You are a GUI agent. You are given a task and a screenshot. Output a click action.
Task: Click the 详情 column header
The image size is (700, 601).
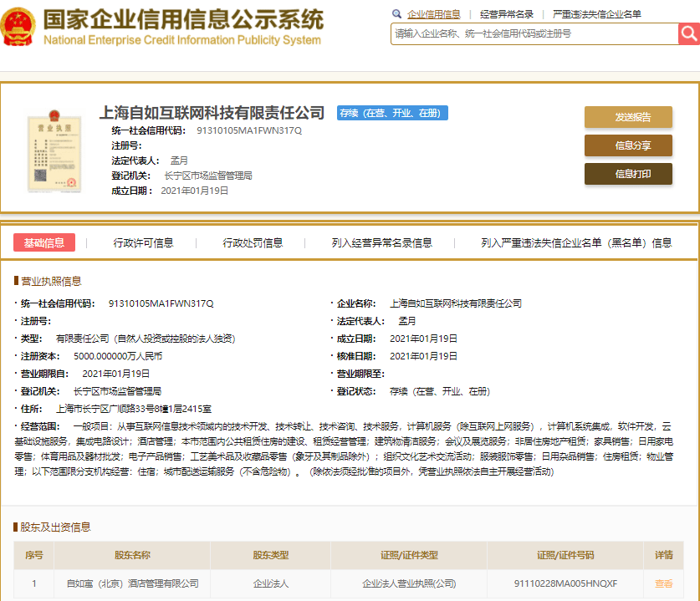pos(663,555)
